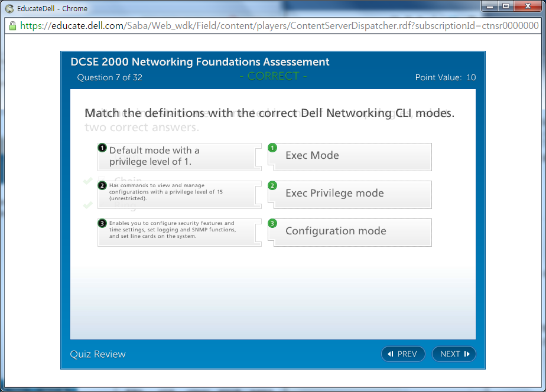Viewport: 546px width, 392px height.
Task: Click the 'Has commands to view and manage' definition
Action: [x=177, y=194]
